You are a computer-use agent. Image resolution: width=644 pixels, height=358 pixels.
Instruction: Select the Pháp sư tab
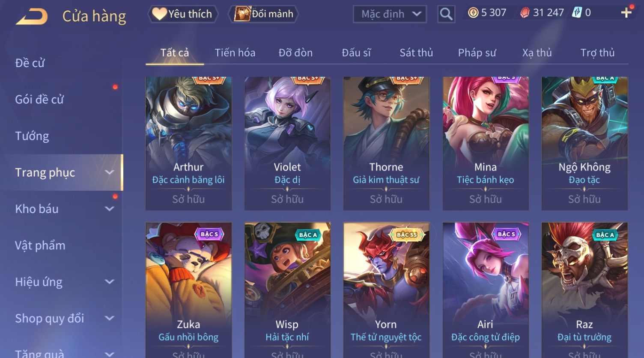click(477, 53)
